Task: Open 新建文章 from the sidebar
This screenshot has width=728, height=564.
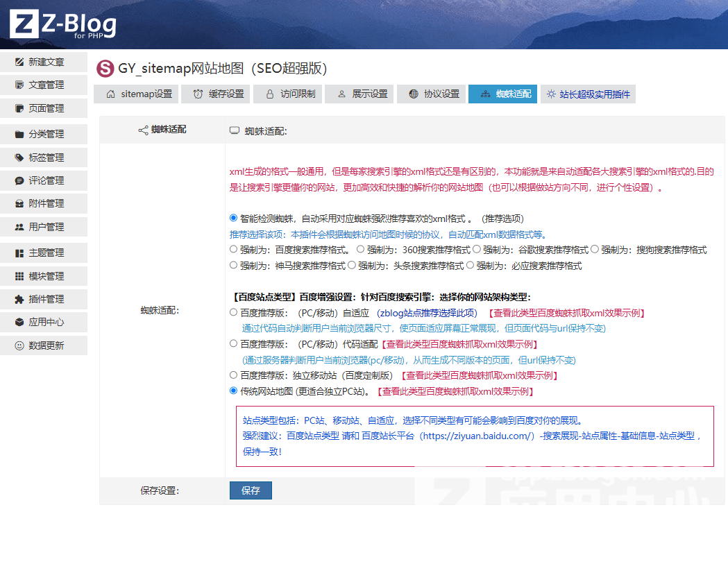Action: pyautogui.click(x=45, y=62)
